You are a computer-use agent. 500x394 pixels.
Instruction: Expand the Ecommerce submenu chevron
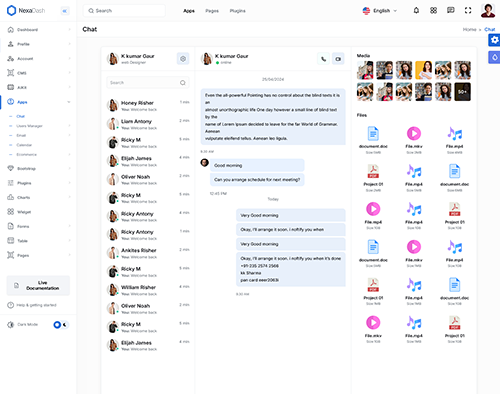coord(69,154)
